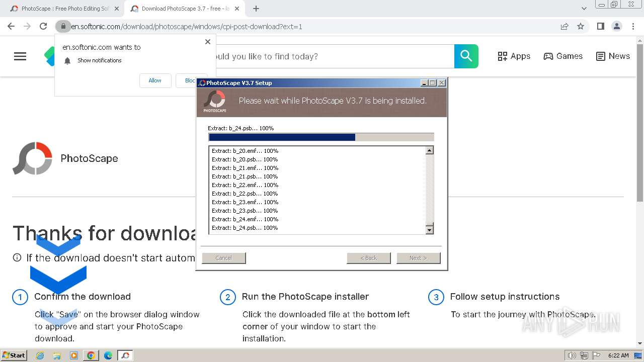Click the PhotoScape app name text
The image size is (644, 362).
click(89, 158)
